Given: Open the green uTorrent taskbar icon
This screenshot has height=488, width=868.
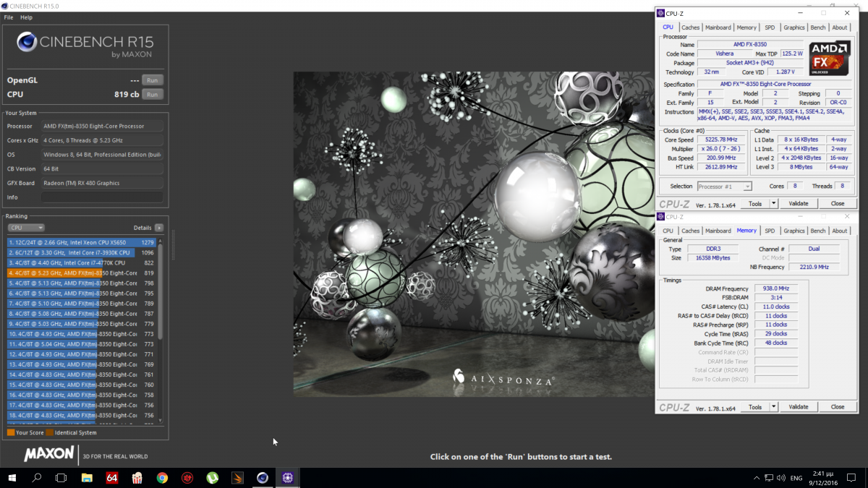Looking at the screenshot, I should 212,478.
